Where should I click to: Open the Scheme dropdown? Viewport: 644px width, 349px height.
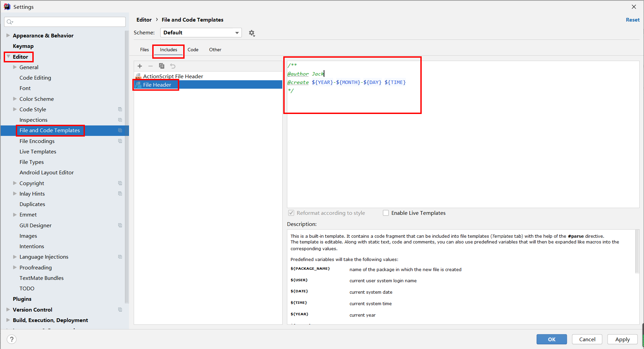tap(201, 33)
